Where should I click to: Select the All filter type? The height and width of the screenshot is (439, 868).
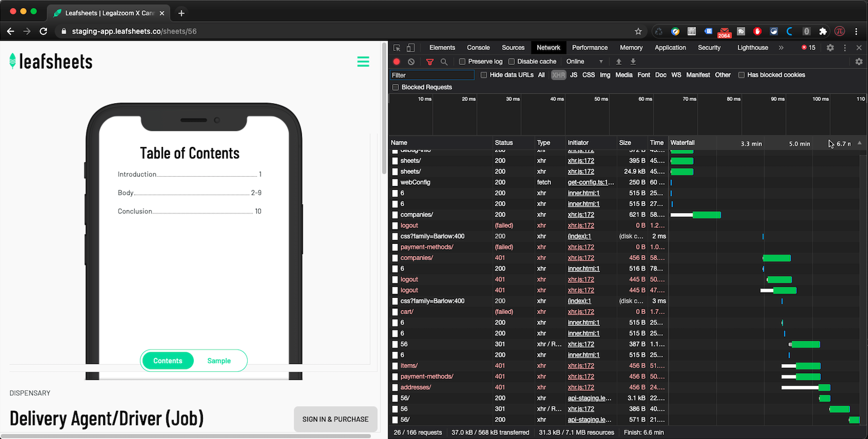(x=541, y=75)
